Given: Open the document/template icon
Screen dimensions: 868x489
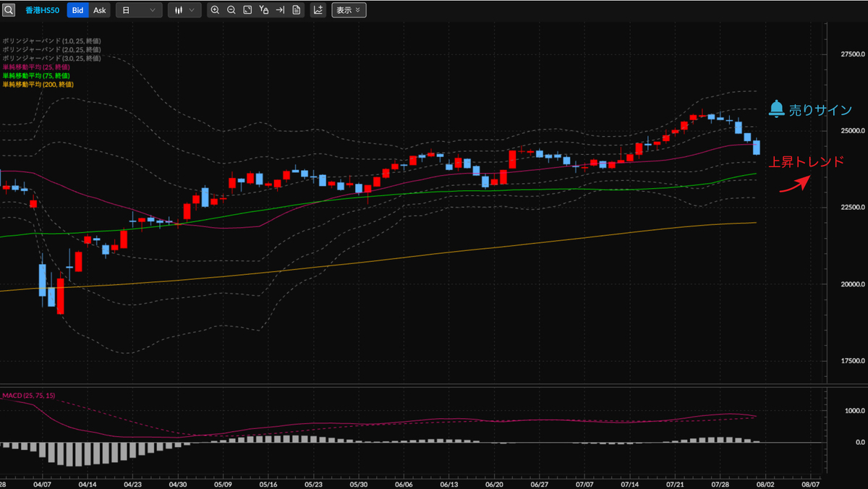Looking at the screenshot, I should (x=297, y=10).
